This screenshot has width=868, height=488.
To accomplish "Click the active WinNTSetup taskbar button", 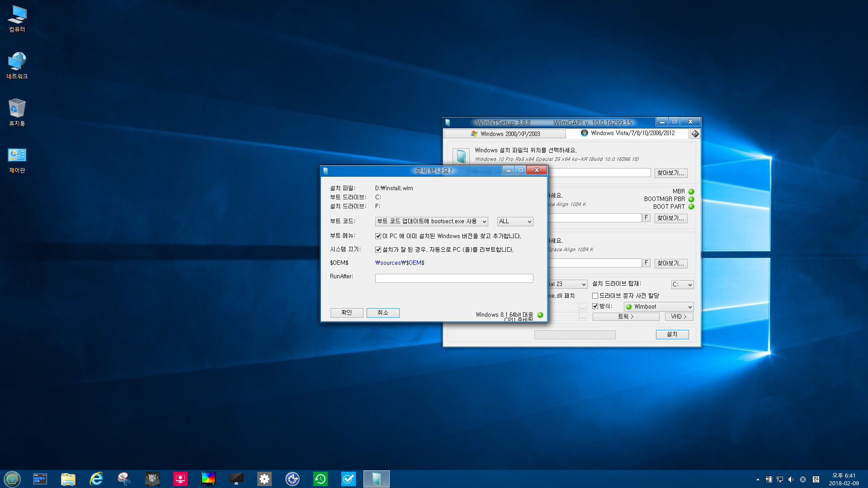I will 377,479.
